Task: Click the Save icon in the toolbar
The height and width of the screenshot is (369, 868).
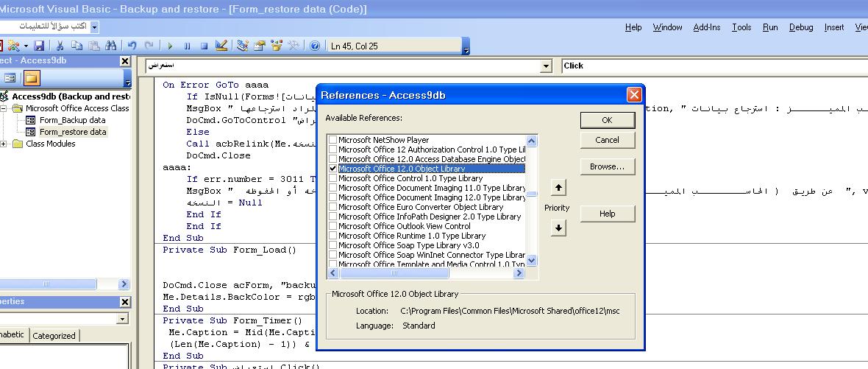Action: (x=39, y=46)
